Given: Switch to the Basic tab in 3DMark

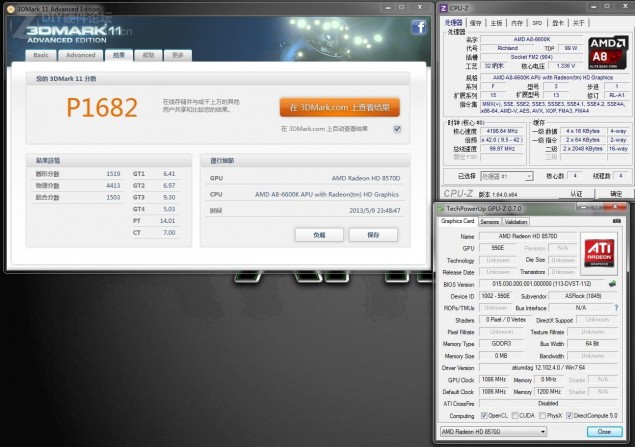Looking at the screenshot, I should tap(41, 55).
